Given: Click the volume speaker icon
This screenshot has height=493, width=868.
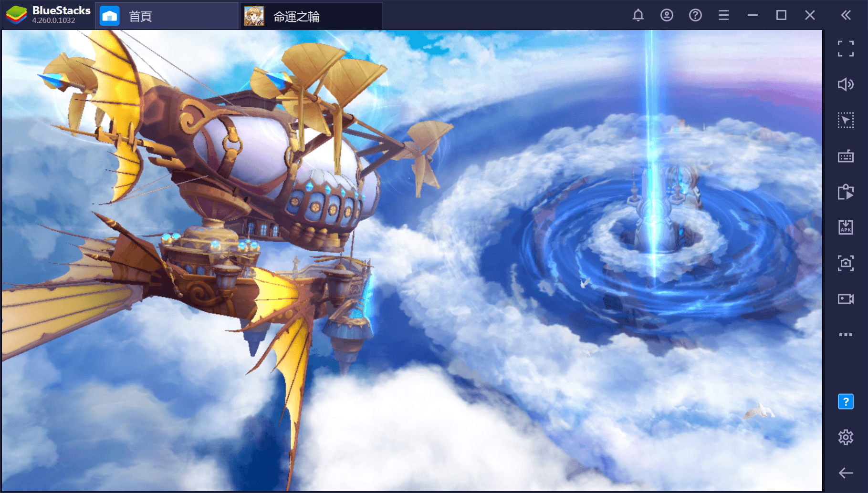Looking at the screenshot, I should 846,84.
